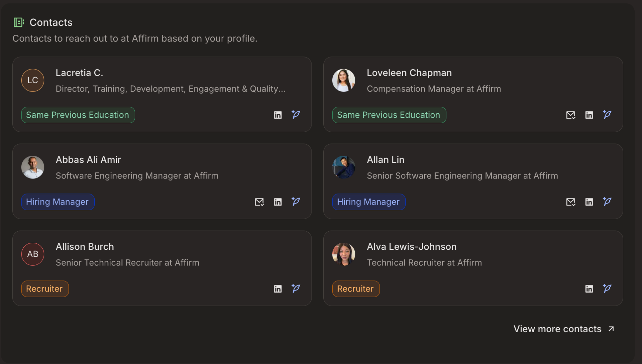The width and height of the screenshot is (642, 364).
Task: Click Hiring Manager tag on Allan Lin card
Action: pyautogui.click(x=368, y=202)
